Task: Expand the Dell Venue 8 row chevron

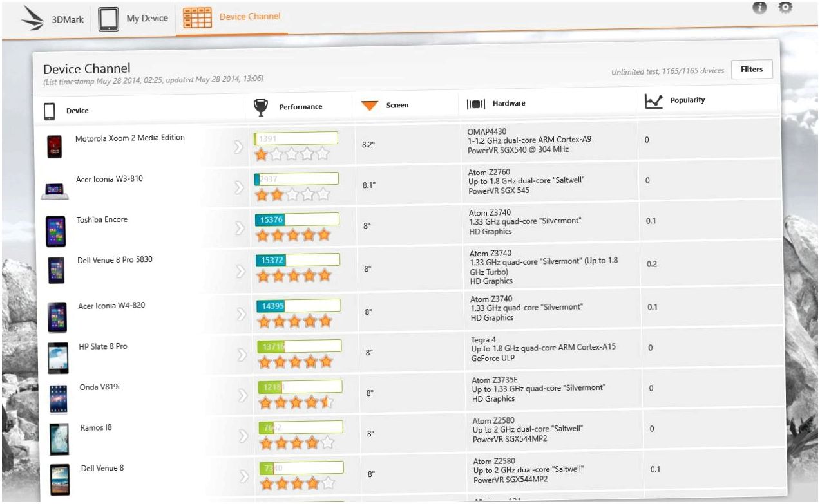Action: click(244, 477)
